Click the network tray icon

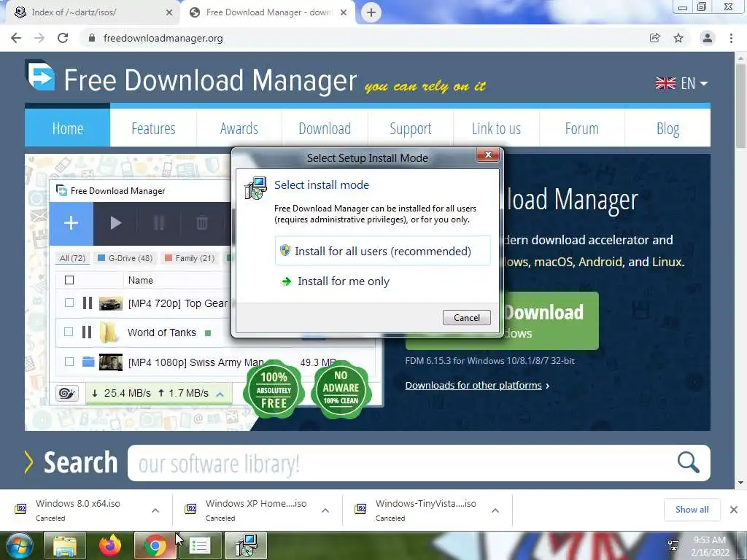(673, 545)
